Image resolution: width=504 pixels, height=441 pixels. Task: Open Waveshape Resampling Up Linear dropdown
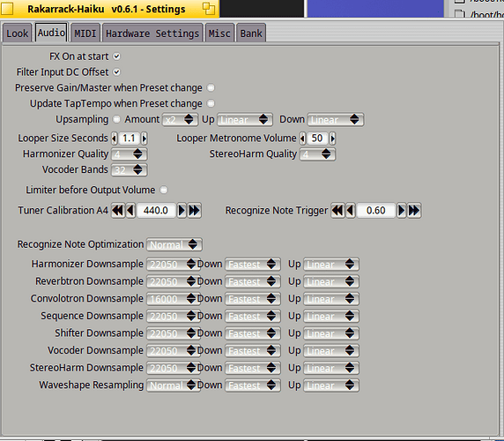331,385
